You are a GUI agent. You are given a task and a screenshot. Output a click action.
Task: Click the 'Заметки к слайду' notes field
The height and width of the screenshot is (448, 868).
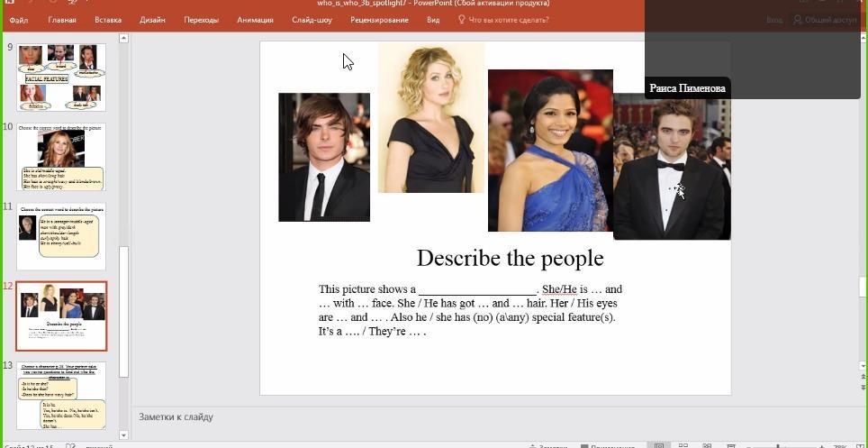click(x=176, y=417)
